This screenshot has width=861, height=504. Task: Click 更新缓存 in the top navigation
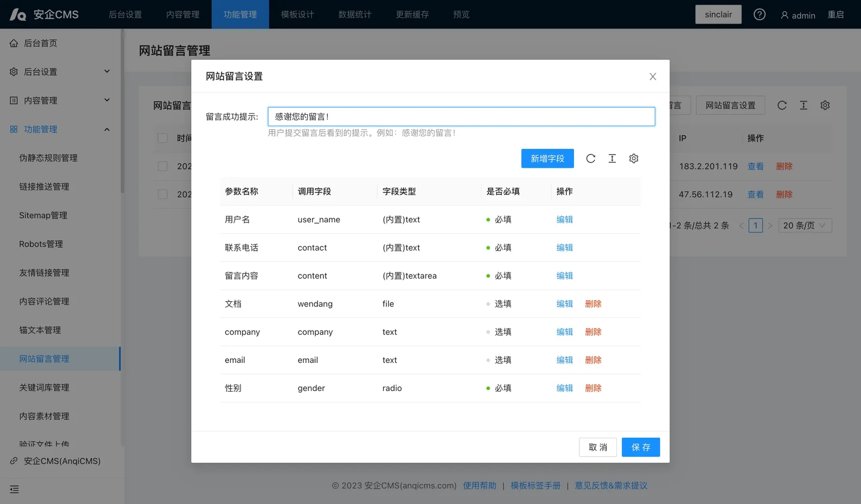pyautogui.click(x=413, y=14)
